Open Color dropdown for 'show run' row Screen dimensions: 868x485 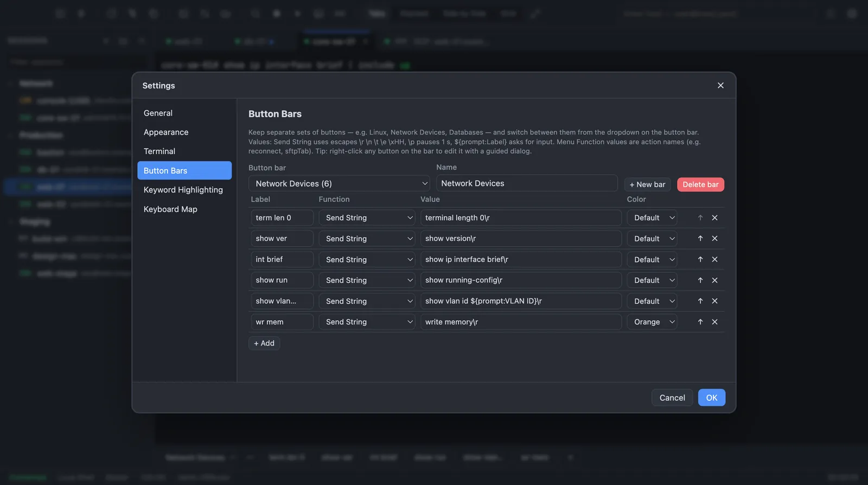coord(652,280)
